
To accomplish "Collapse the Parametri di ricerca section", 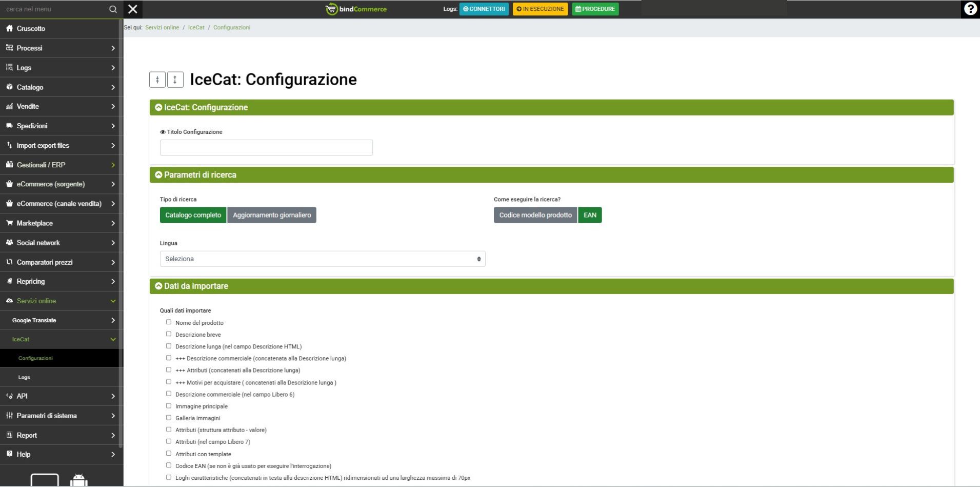I will (158, 175).
